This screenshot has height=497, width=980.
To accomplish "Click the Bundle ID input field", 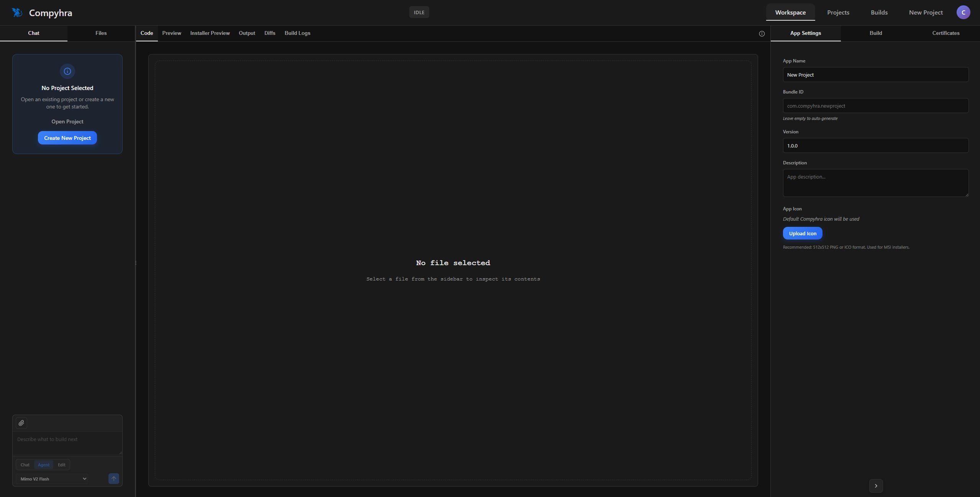I will coord(875,106).
